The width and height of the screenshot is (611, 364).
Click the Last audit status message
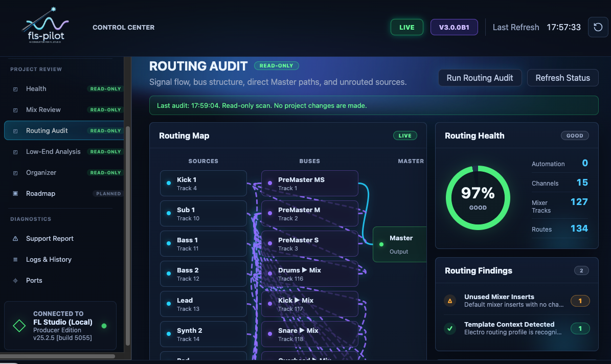pos(374,106)
